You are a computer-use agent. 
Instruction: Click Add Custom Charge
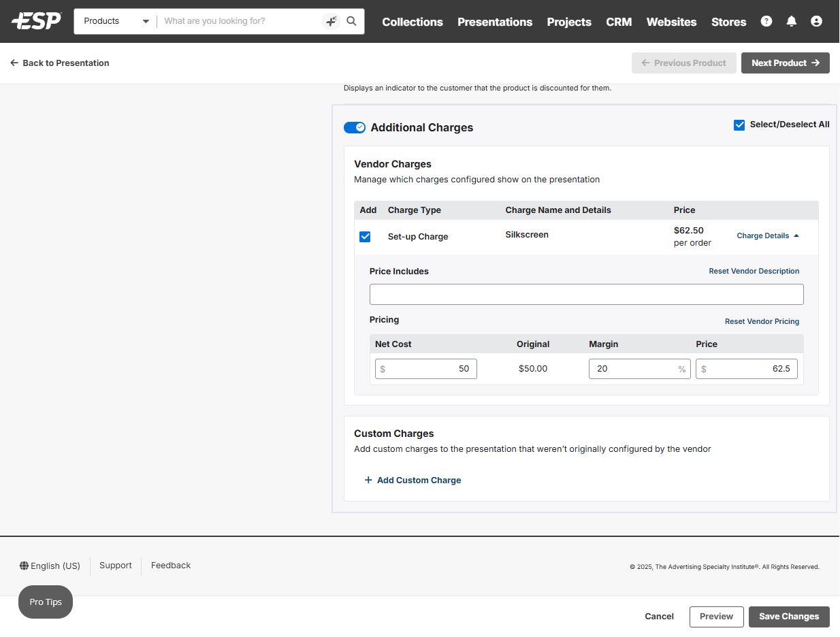tap(413, 480)
